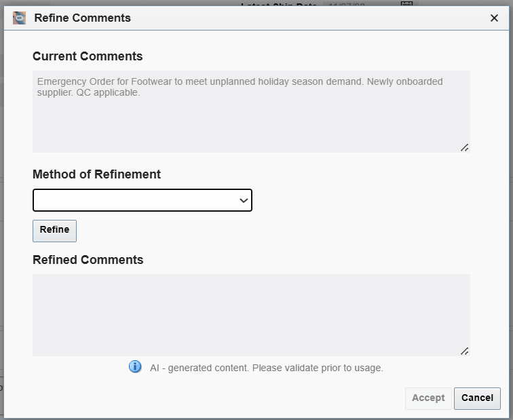Close the Refine Comments dialog
This screenshot has width=513, height=420.
click(494, 18)
